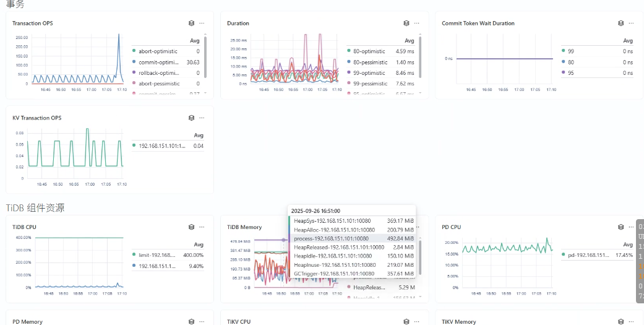Image resolution: width=644 pixels, height=325 pixels.
Task: Expand more-options menu on Commit Token Wait Duration
Action: click(631, 23)
